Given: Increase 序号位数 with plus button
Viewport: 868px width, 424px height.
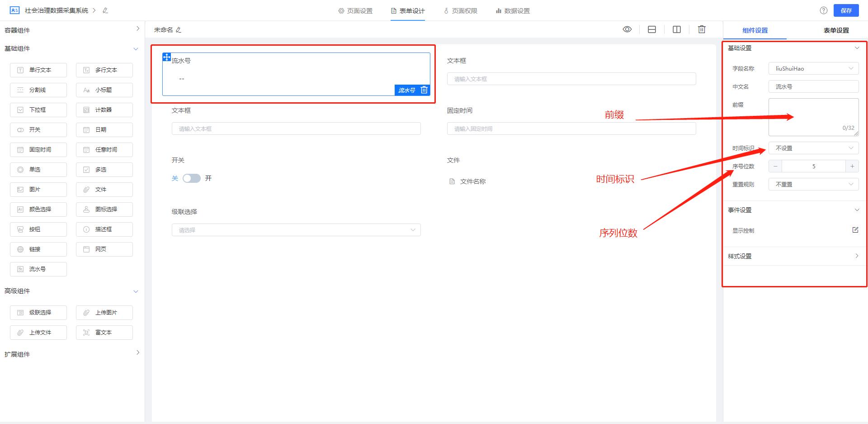Looking at the screenshot, I should (x=852, y=167).
